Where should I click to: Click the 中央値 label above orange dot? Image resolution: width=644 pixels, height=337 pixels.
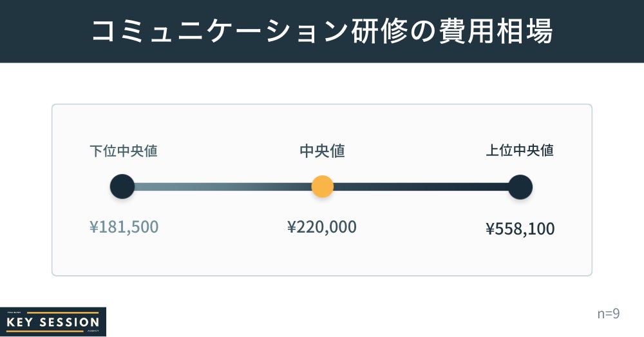coord(322,151)
